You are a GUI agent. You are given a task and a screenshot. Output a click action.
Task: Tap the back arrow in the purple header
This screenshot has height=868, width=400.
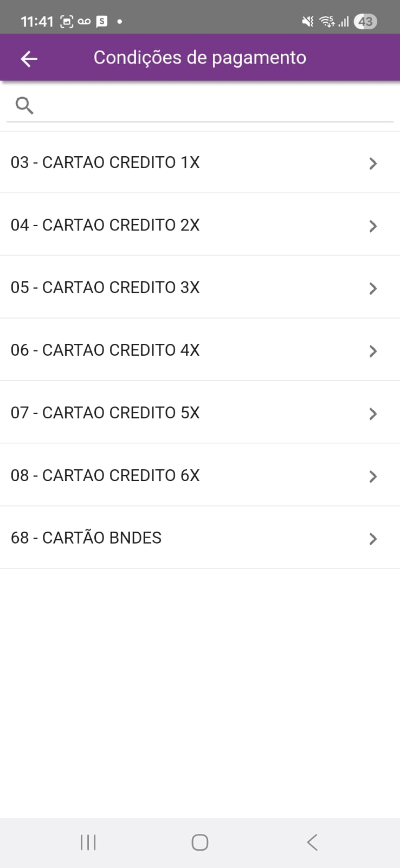coord(29,59)
